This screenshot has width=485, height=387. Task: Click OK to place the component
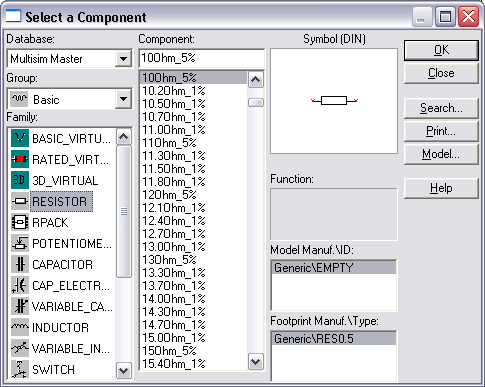point(441,50)
